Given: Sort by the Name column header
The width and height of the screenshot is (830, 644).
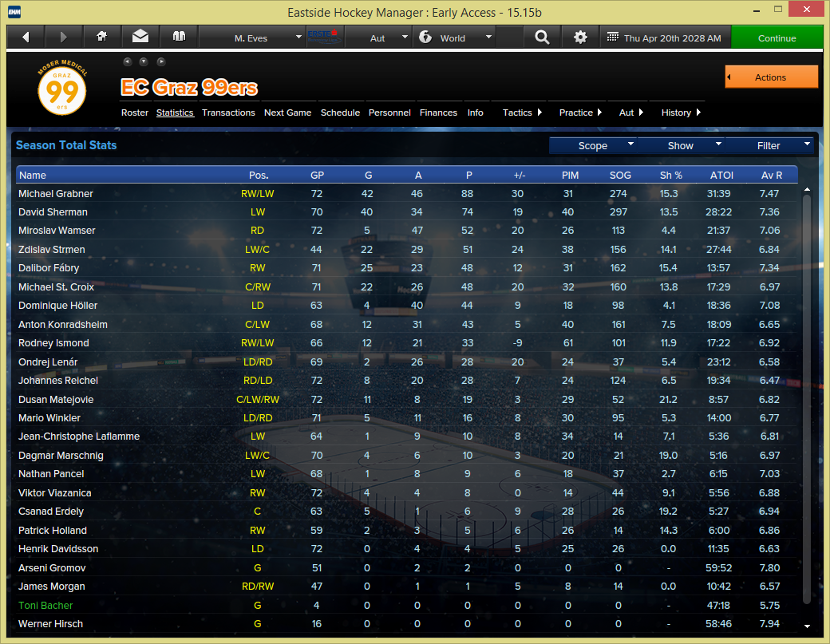Looking at the screenshot, I should (x=32, y=175).
